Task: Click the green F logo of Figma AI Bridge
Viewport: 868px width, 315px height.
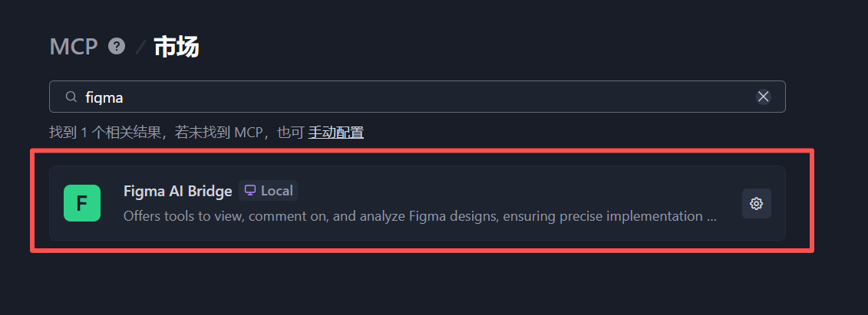Action: pyautogui.click(x=82, y=203)
